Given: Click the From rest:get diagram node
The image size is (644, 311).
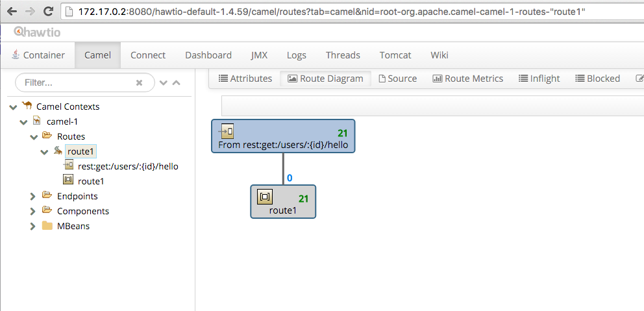Looking at the screenshot, I should pyautogui.click(x=284, y=136).
